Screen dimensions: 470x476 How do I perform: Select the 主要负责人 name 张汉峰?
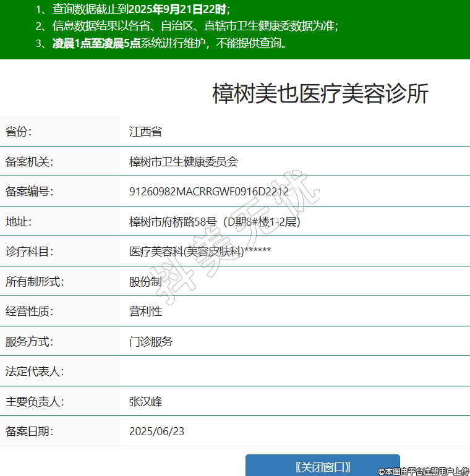click(145, 402)
